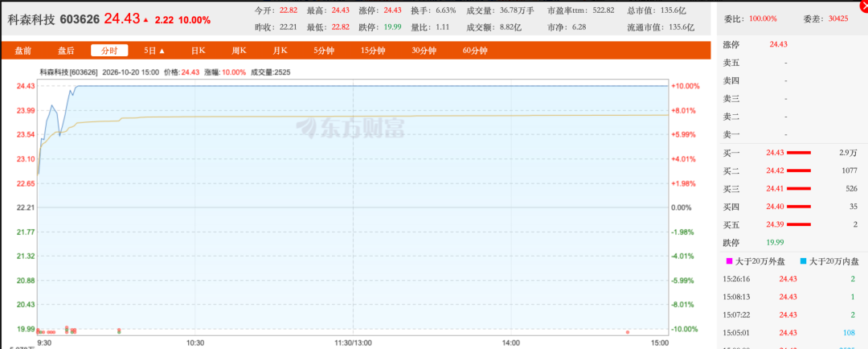Click the +10.00% right axis label

[686, 86]
